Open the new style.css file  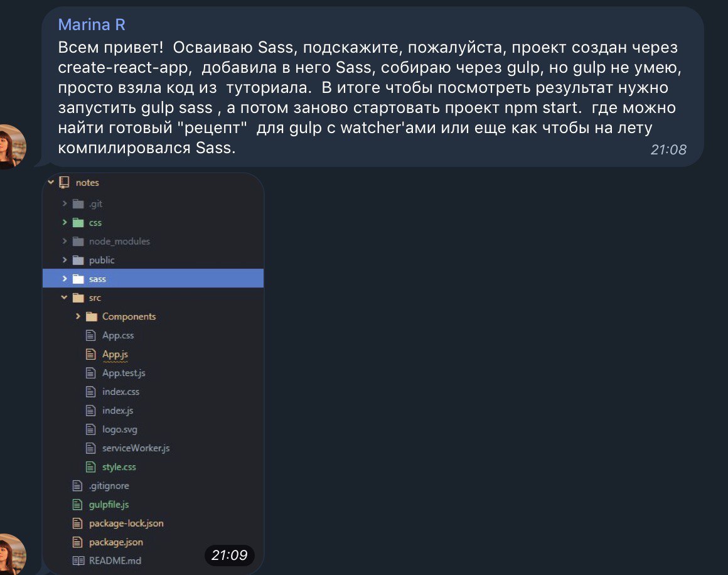pyautogui.click(x=119, y=467)
